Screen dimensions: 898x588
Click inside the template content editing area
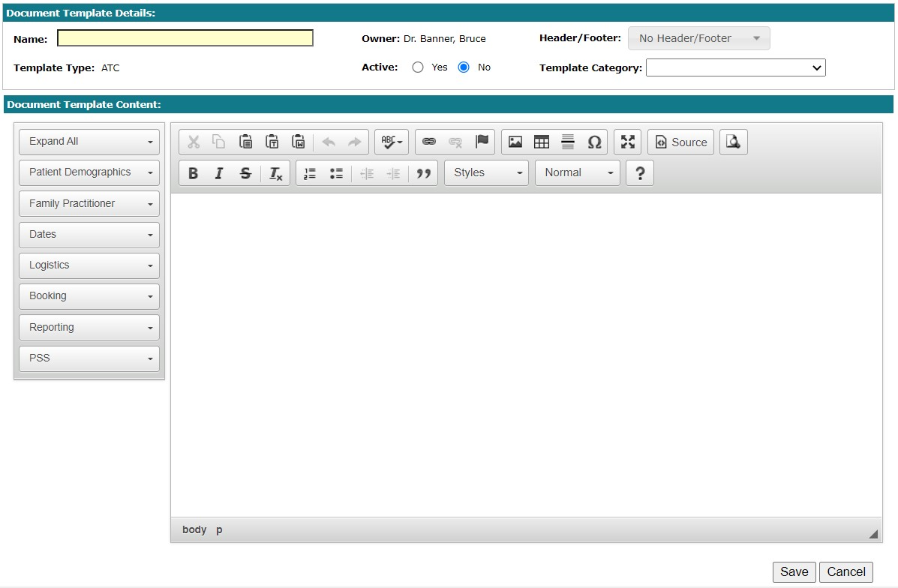(x=527, y=355)
